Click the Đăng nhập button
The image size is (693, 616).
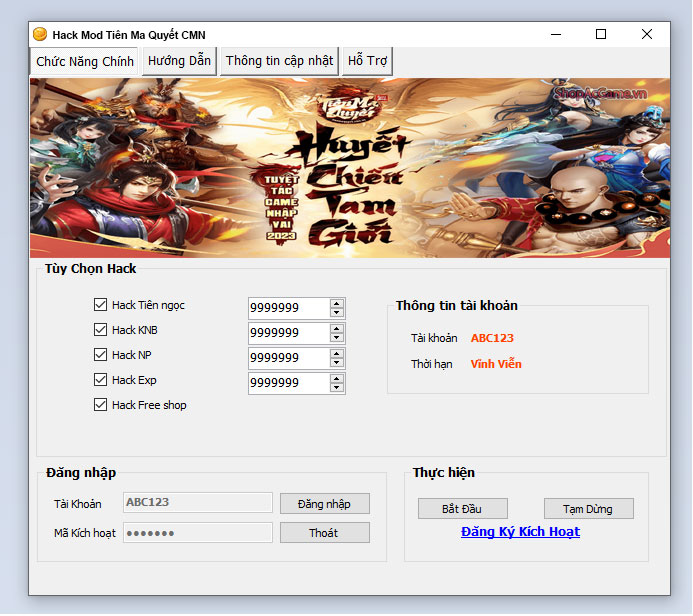coord(325,504)
